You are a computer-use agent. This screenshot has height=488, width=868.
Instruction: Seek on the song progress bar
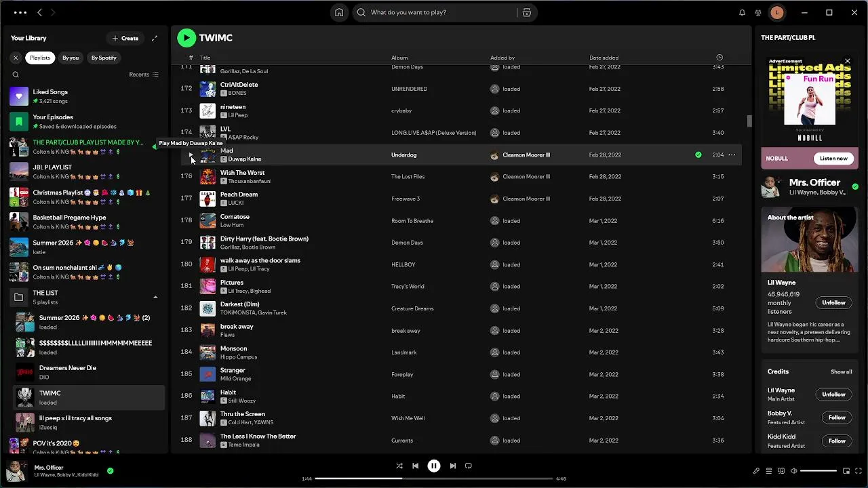coord(434,479)
